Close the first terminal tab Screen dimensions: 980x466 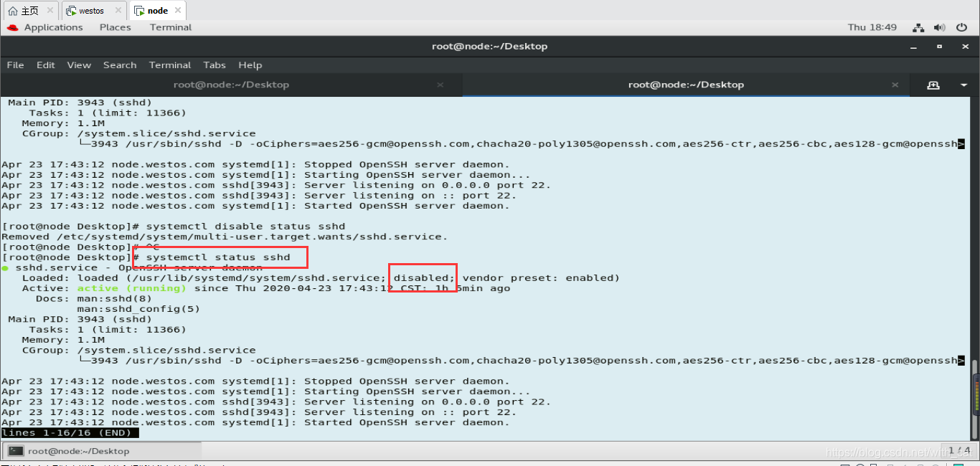tap(440, 85)
